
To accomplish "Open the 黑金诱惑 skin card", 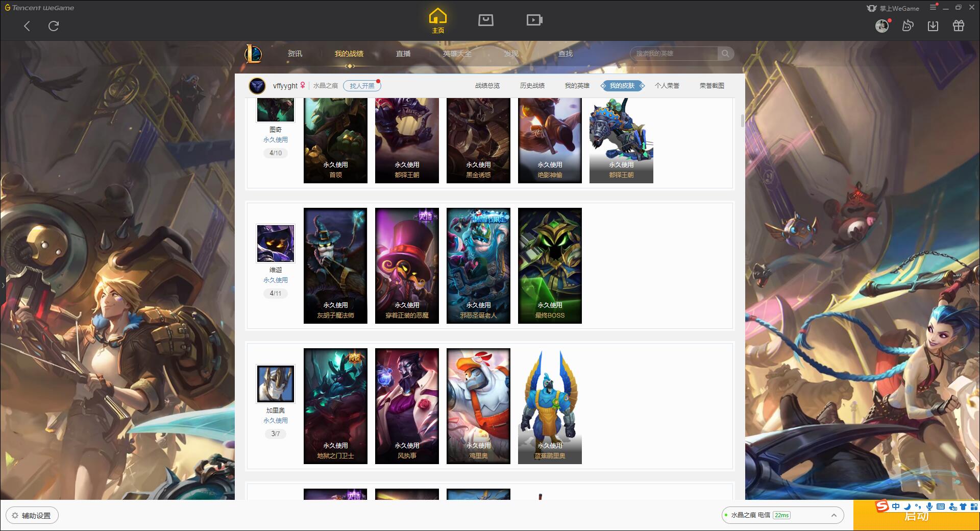I will tap(478, 140).
